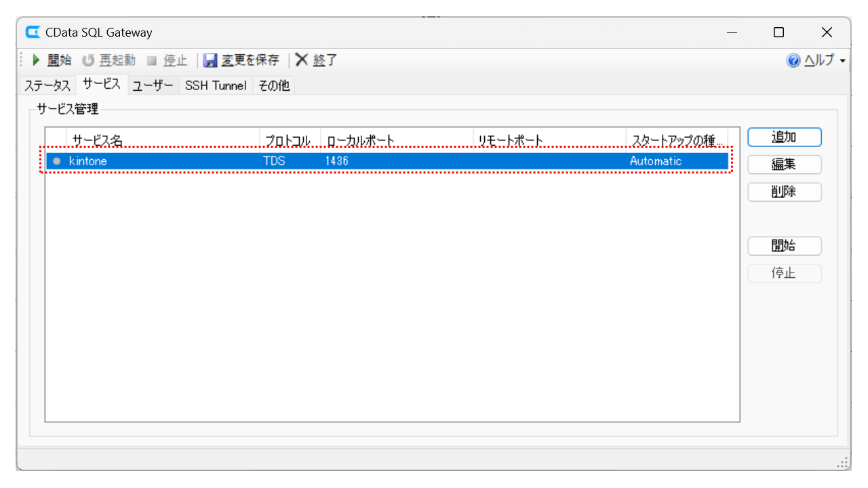Viewport: 868px width, 488px height.
Task: Select the kintone service name cell
Action: [x=88, y=161]
